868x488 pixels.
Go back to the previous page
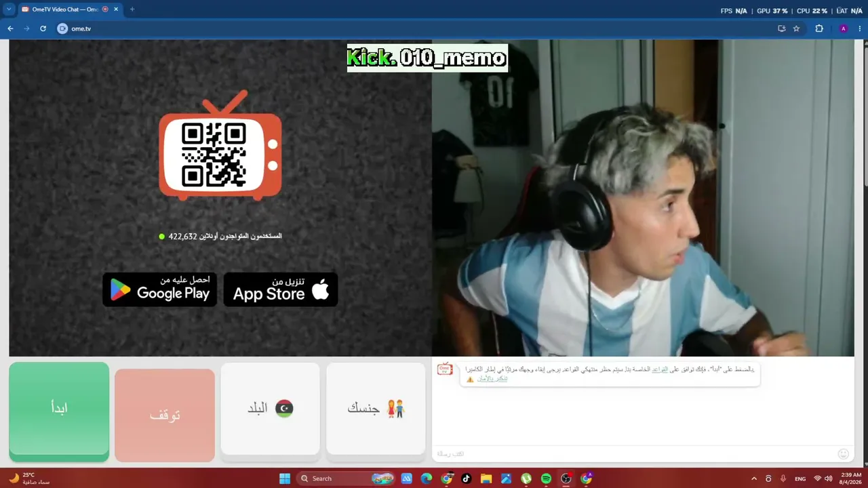pyautogui.click(x=10, y=28)
